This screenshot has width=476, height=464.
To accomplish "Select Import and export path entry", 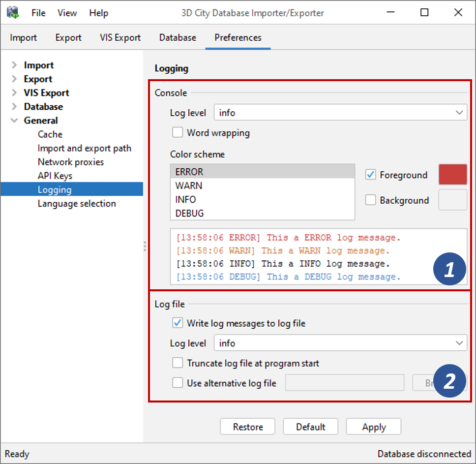I will pyautogui.click(x=85, y=148).
